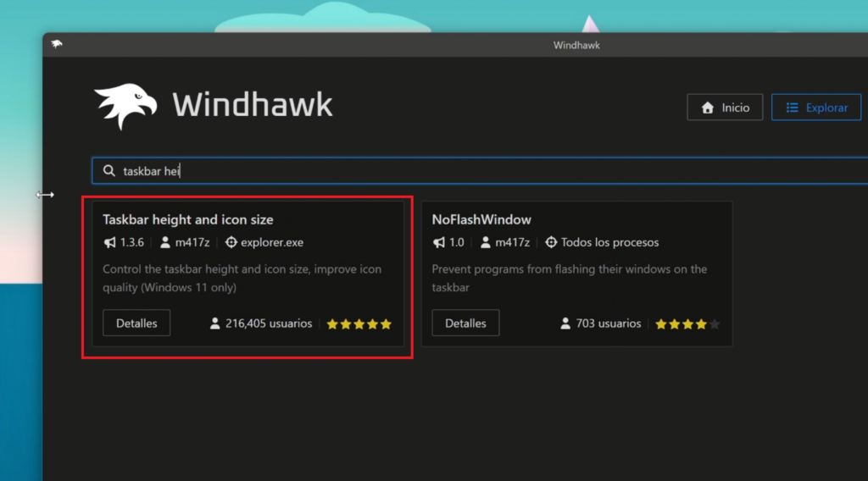
Task: Click the author icon in Taskbar height card
Action: pos(165,242)
